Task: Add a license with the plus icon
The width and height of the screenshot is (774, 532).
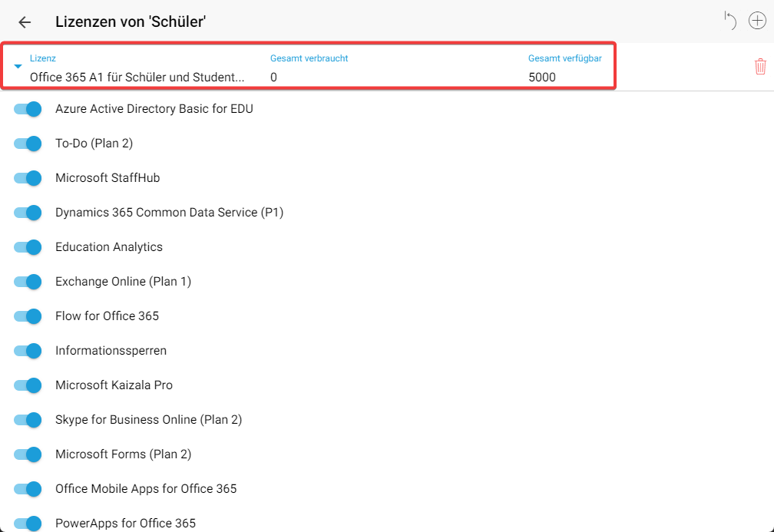Action: click(x=757, y=21)
